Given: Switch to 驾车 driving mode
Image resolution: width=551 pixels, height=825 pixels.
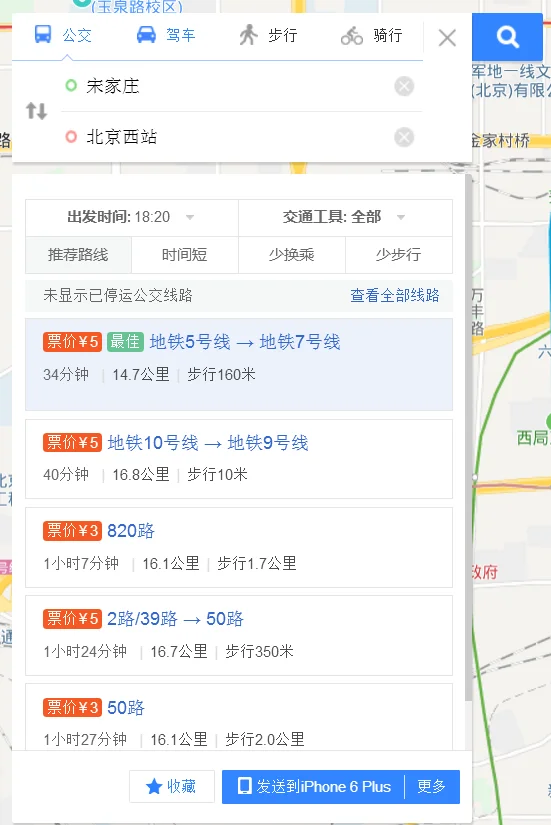Looking at the screenshot, I should click(166, 36).
